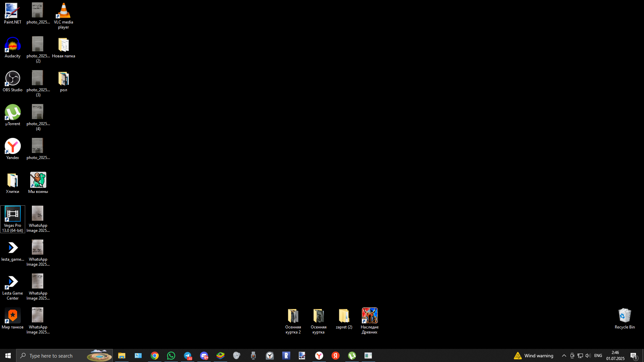
Task: Select the photo_2025 file beside Paint.NET
Action: (38, 14)
